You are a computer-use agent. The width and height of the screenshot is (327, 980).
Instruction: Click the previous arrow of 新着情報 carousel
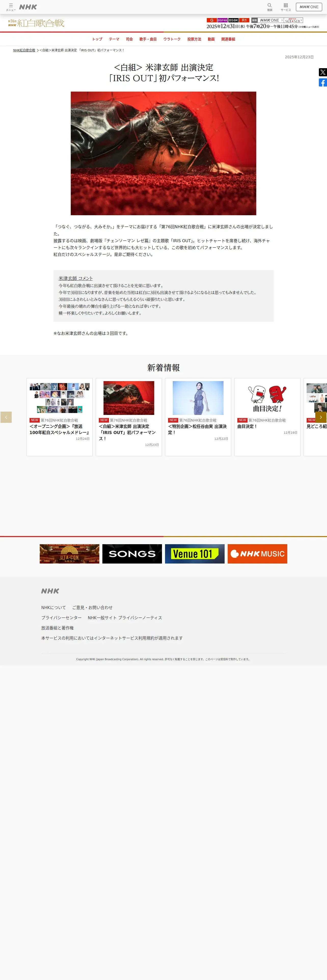tap(6, 417)
